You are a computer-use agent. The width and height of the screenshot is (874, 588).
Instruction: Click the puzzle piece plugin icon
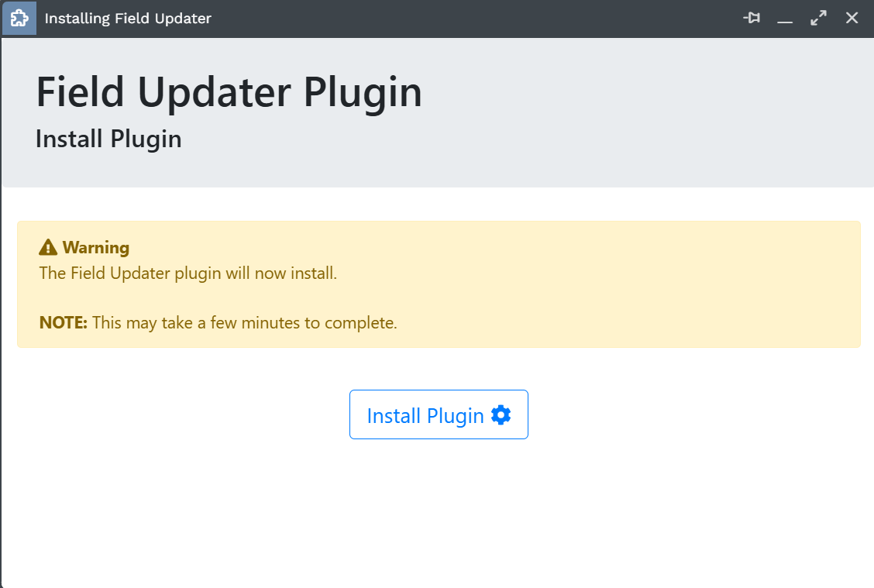pyautogui.click(x=19, y=18)
